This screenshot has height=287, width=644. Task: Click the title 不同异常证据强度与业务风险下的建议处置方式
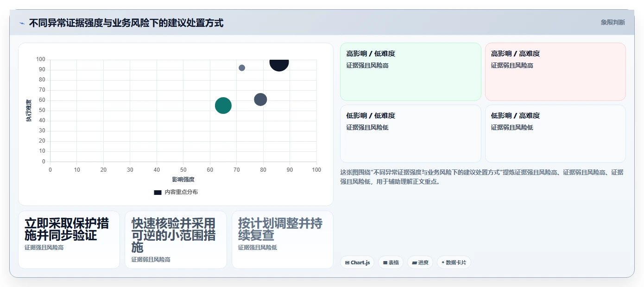126,23
